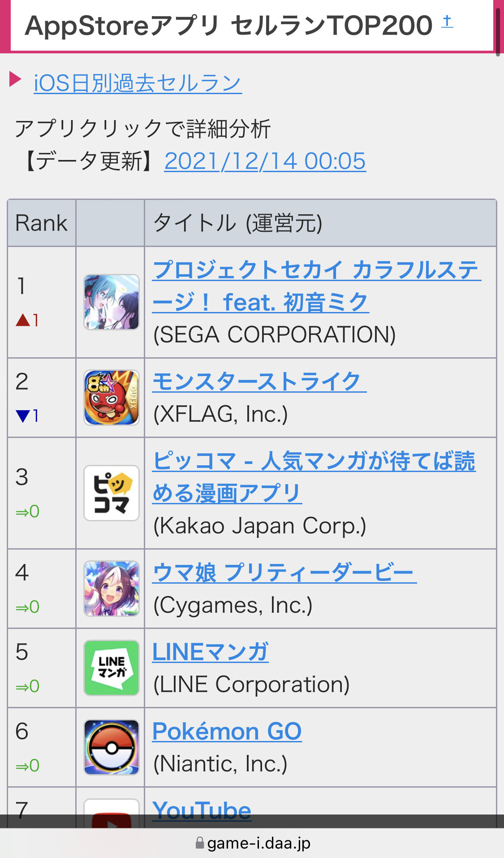Open the ウマ娘 プリティーダービー title link
The width and height of the screenshot is (504, 858).
[x=284, y=572]
